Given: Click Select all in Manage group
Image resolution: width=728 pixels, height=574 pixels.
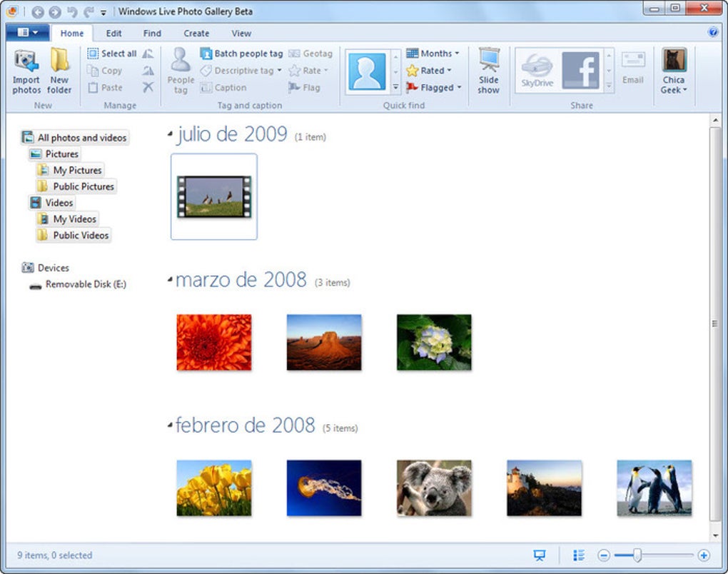Looking at the screenshot, I should coord(112,54).
